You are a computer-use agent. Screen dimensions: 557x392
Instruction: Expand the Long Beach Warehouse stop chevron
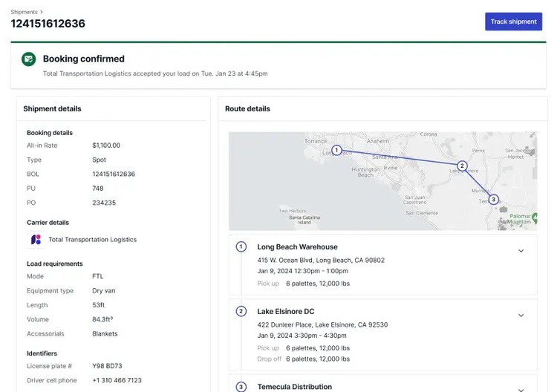click(x=521, y=251)
